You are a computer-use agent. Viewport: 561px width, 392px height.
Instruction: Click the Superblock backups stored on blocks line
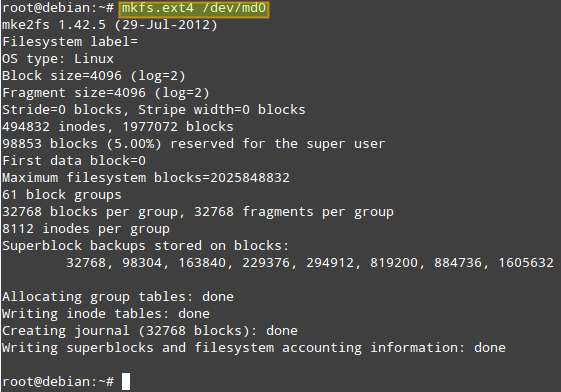[145, 246]
